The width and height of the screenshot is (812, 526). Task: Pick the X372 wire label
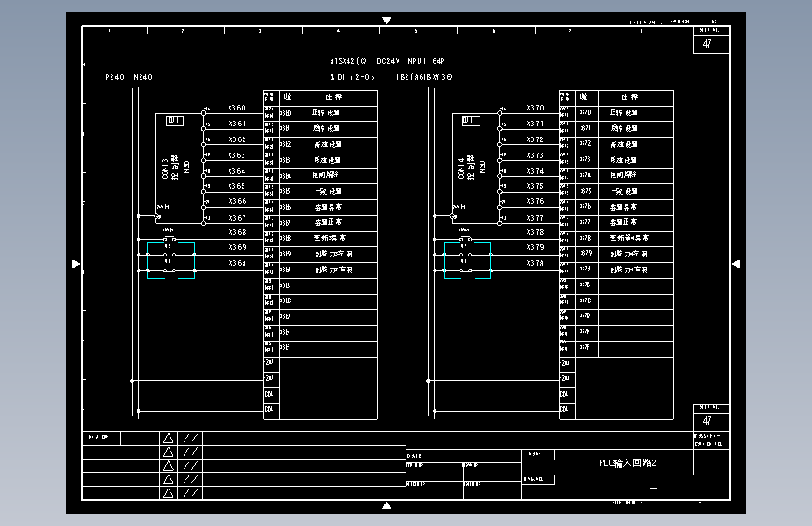pyautogui.click(x=536, y=139)
